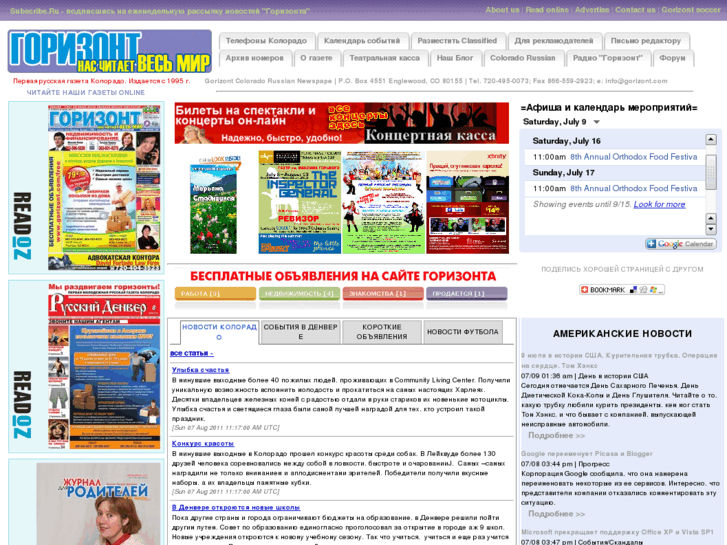This screenshot has width=727, height=545.
Task: Click the calendar's bottom scroll down arrow
Action: click(x=711, y=229)
